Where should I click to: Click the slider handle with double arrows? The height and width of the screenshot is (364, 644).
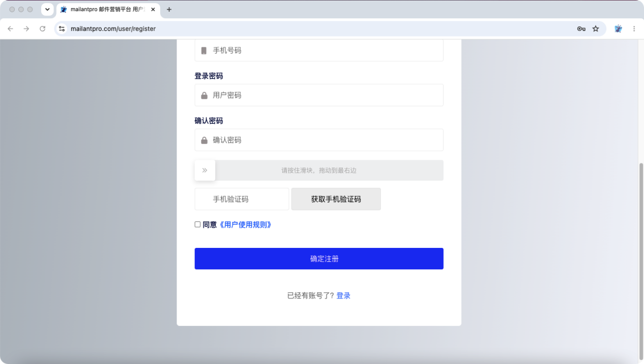[205, 171]
